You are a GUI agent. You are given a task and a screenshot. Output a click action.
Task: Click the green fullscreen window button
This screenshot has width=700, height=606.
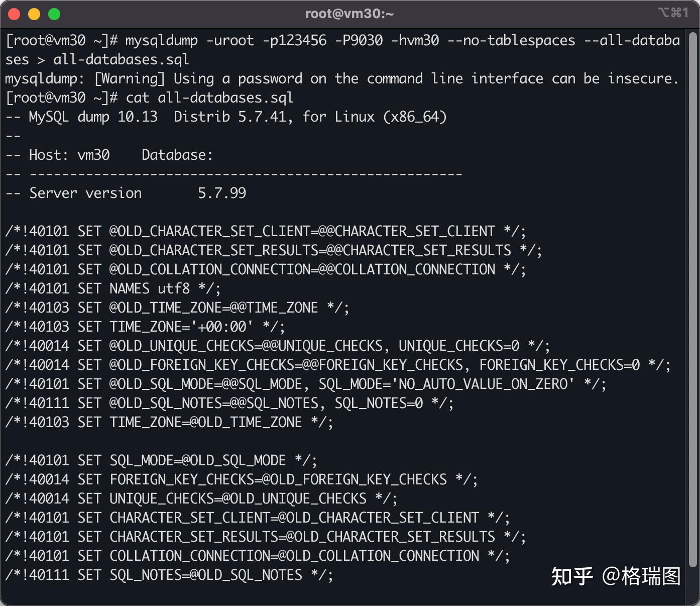click(54, 14)
